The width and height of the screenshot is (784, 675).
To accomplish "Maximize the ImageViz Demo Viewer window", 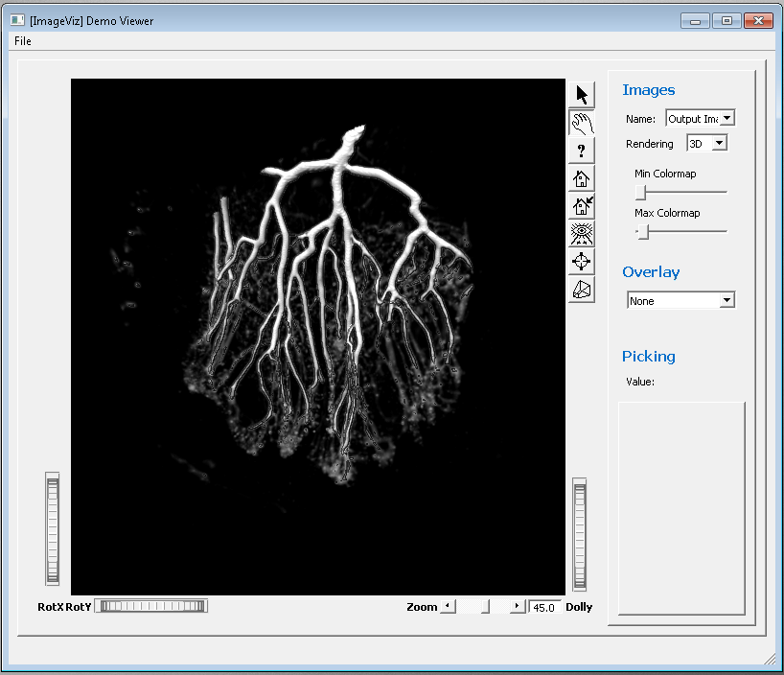I will click(726, 21).
